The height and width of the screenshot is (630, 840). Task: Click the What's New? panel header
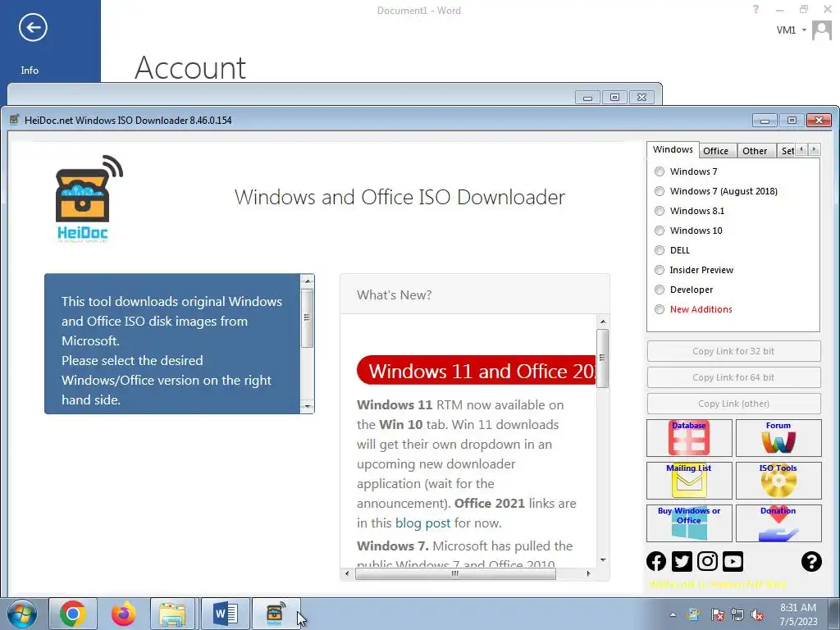click(x=475, y=294)
